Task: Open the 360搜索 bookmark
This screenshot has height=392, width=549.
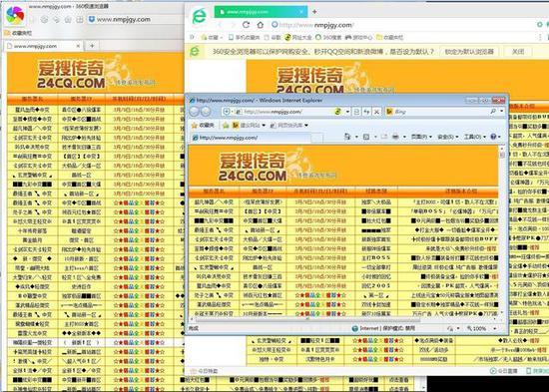Action: pyautogui.click(x=328, y=37)
